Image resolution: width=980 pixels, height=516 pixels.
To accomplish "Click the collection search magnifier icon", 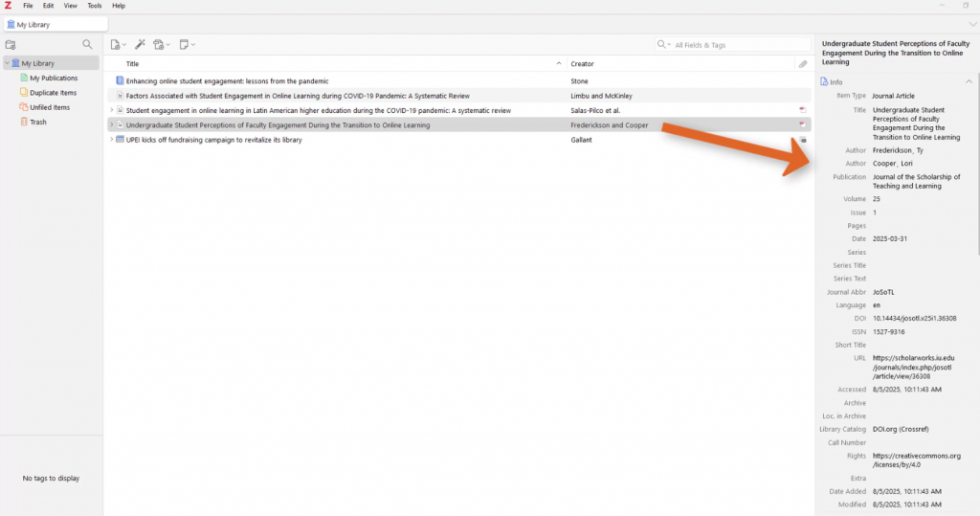I will pyautogui.click(x=88, y=45).
